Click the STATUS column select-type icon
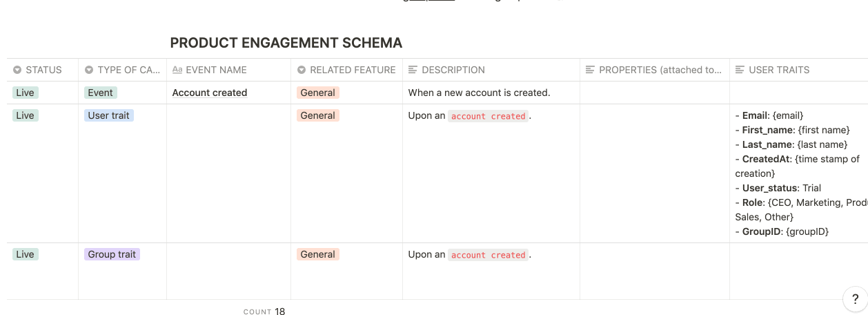The image size is (868, 315). pos(17,70)
